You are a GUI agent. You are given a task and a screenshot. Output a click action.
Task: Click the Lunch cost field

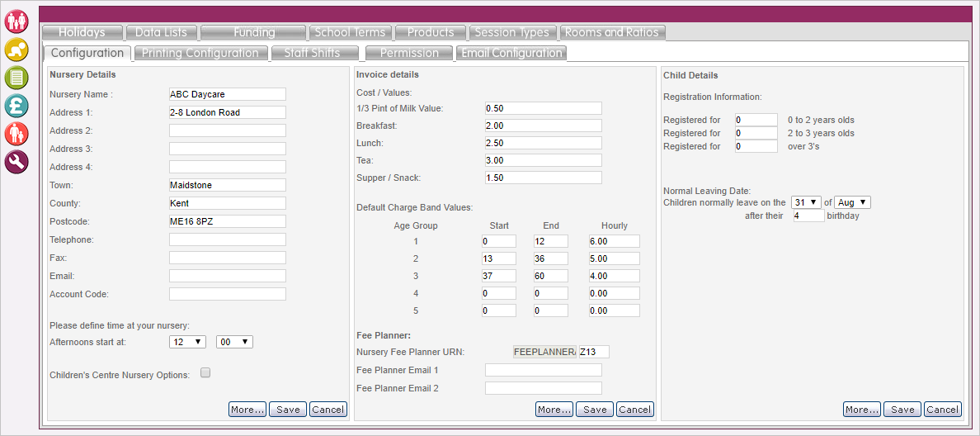pyautogui.click(x=543, y=143)
